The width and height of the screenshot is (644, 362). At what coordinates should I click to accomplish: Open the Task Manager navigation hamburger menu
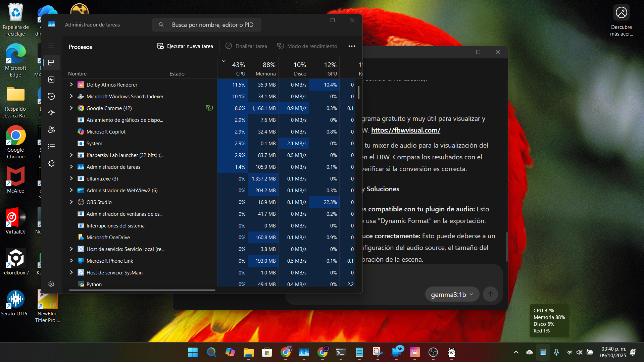[x=51, y=46]
